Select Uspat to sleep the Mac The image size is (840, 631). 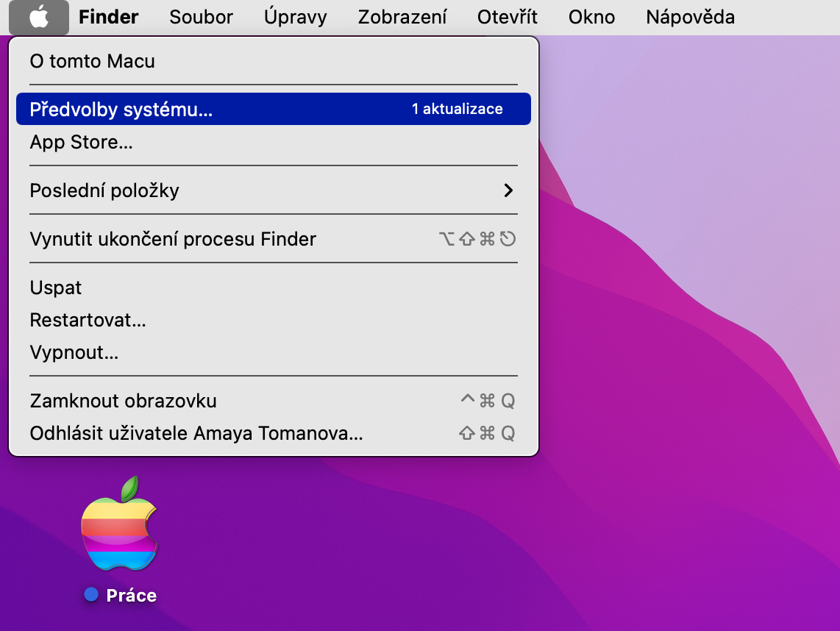point(273,288)
